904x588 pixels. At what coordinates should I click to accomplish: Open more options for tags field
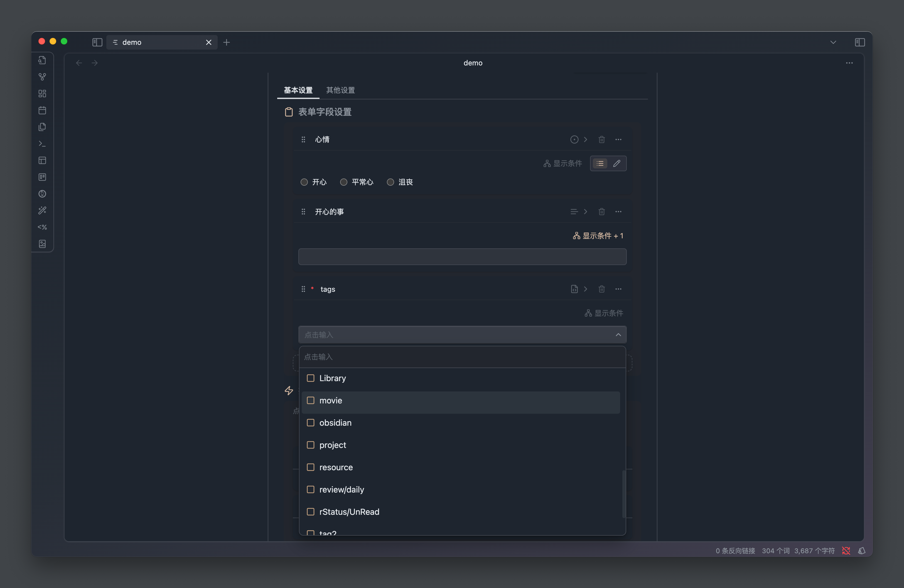click(618, 289)
